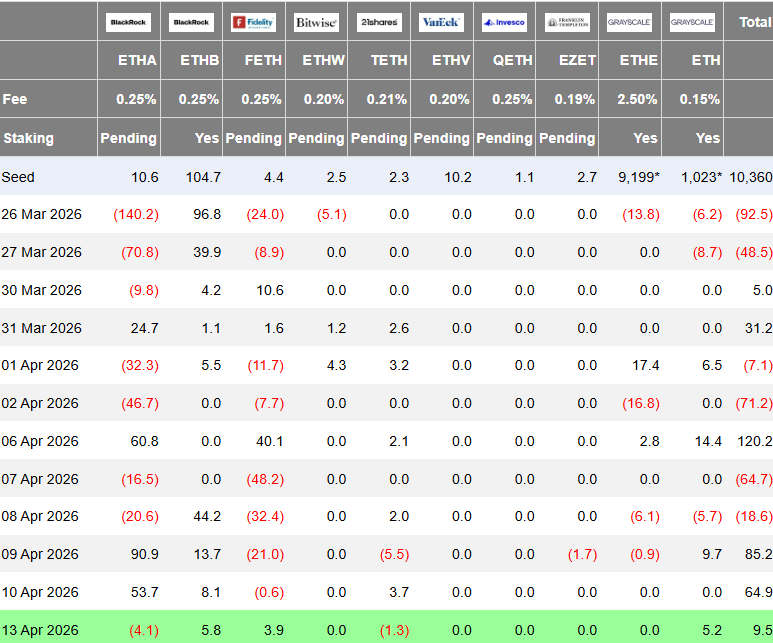Click the (71.2) total value
The height and width of the screenshot is (643, 773).
click(754, 403)
